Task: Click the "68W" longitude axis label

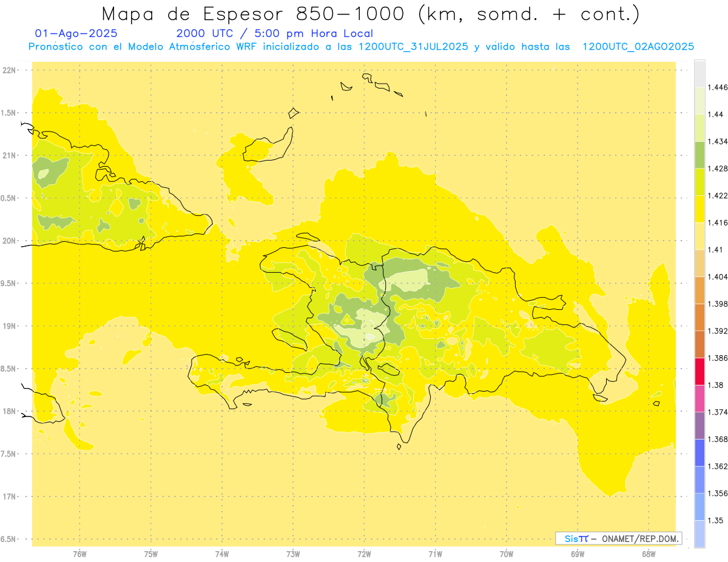Action: tap(649, 554)
